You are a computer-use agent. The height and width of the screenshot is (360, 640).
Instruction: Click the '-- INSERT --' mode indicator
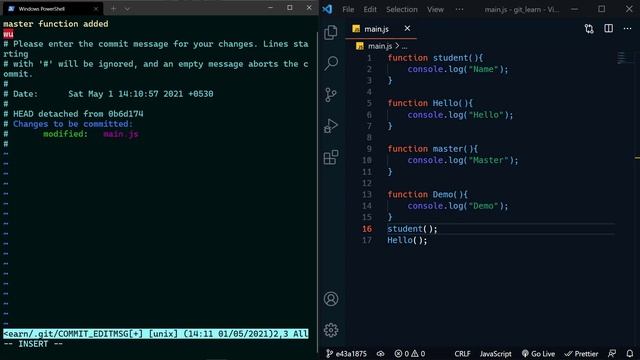pos(33,344)
